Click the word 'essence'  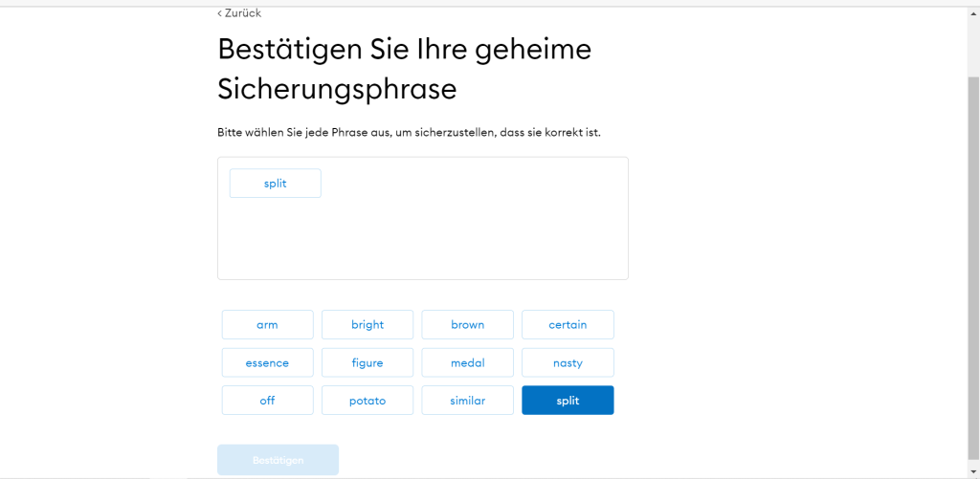[x=267, y=363]
